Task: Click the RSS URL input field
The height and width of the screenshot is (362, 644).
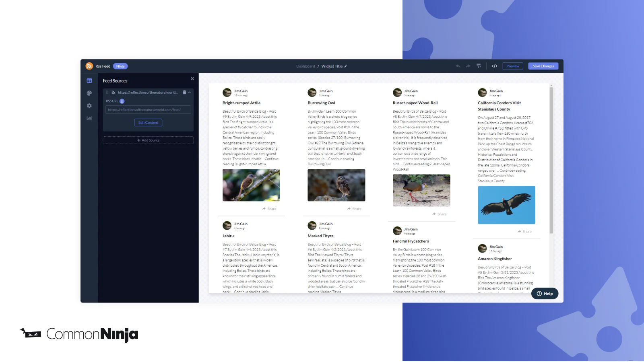Action: [148, 110]
